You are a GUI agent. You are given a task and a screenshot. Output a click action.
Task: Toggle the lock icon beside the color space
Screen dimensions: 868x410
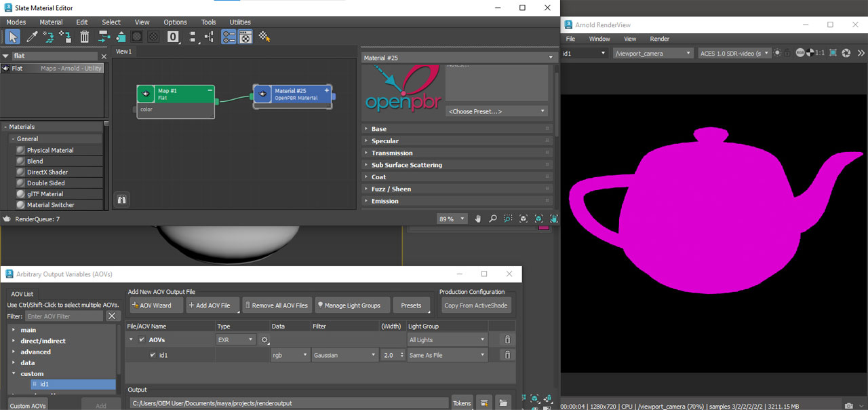coord(787,53)
